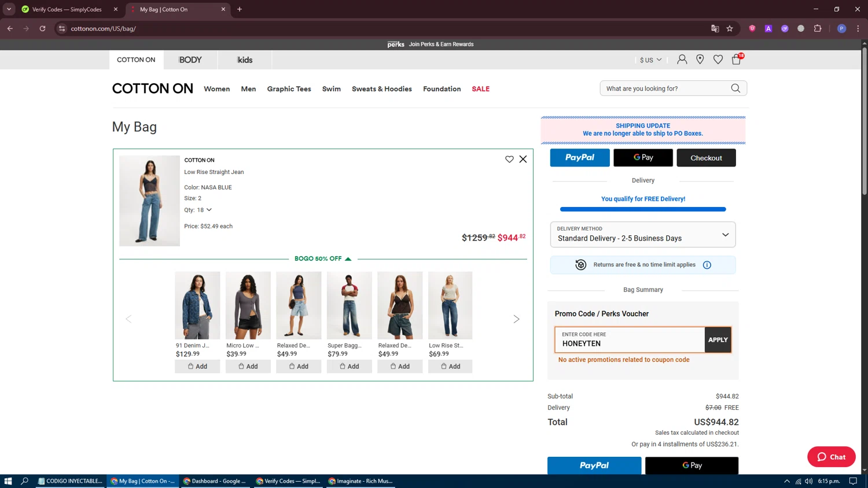Open the Graphic Tees menu
The height and width of the screenshot is (488, 868).
click(x=289, y=89)
